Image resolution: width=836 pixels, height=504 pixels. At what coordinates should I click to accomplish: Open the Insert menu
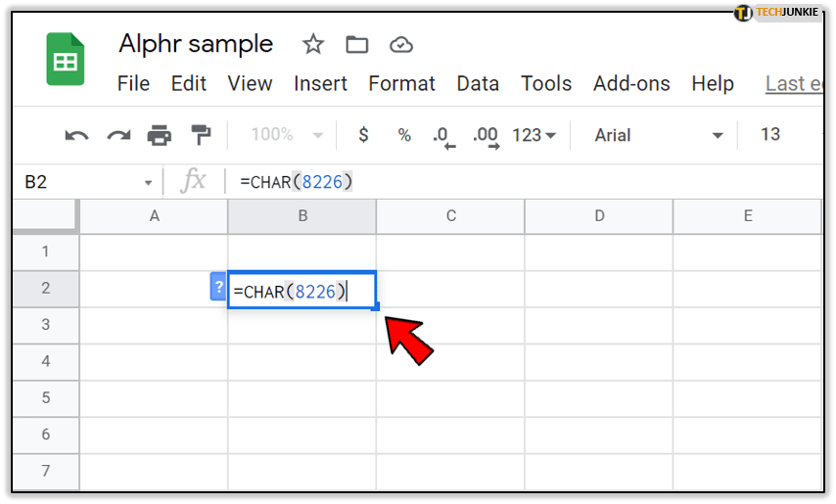pos(320,84)
